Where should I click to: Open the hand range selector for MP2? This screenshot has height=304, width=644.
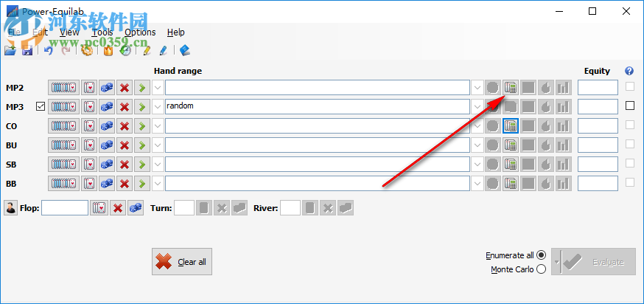pyautogui.click(x=63, y=88)
